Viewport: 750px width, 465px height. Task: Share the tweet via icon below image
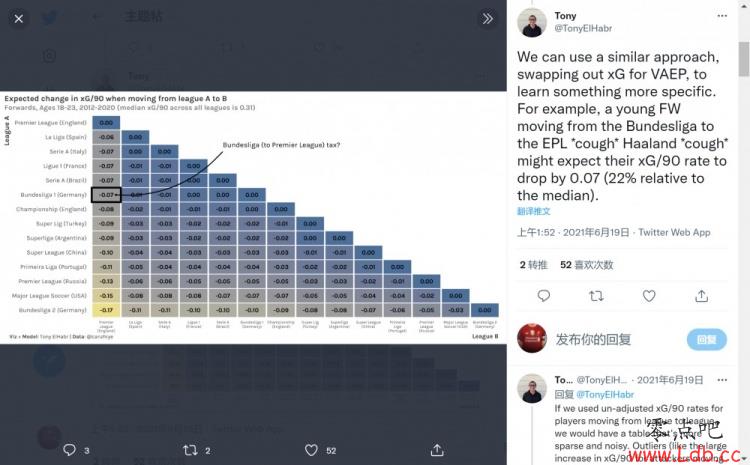(437, 450)
